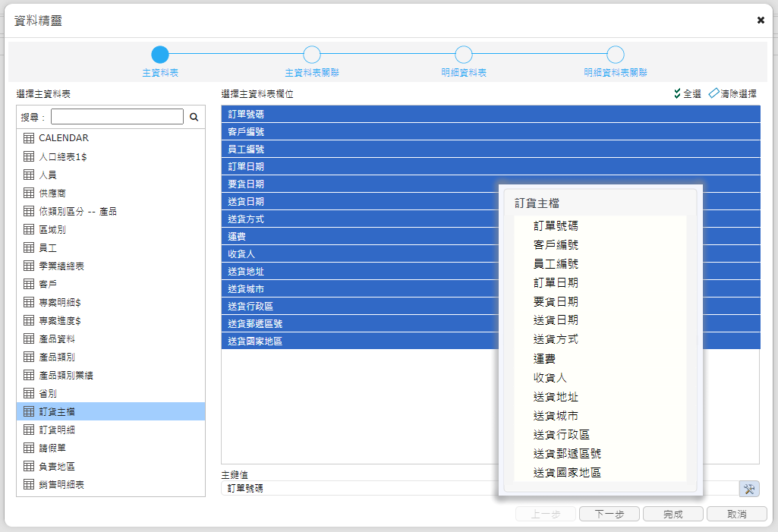Click the table icon beside 訂貨明細
The height and width of the screenshot is (532, 778).
coord(29,430)
